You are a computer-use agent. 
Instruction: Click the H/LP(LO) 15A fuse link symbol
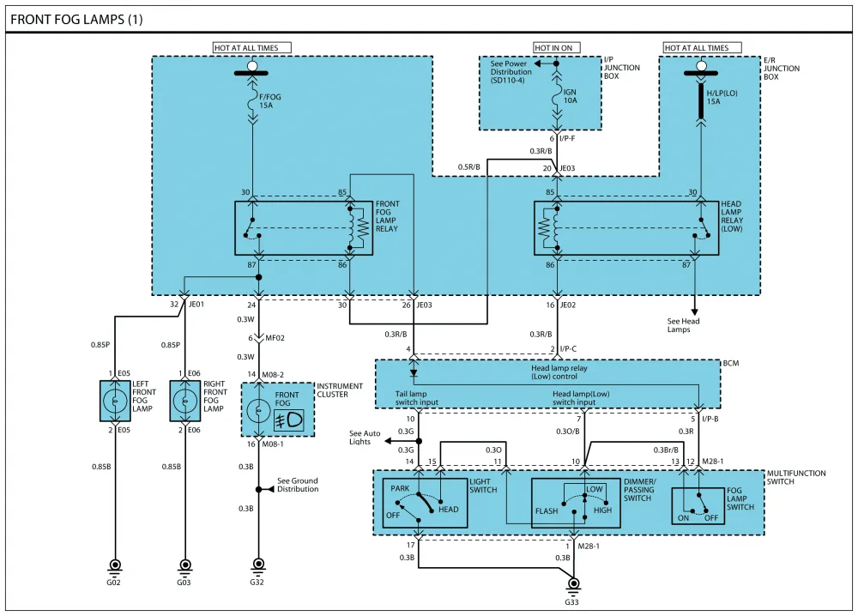pyautogui.click(x=701, y=100)
